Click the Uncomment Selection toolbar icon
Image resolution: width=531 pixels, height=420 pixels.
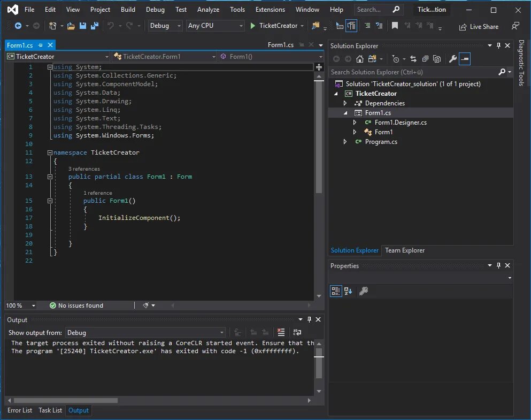(x=379, y=25)
